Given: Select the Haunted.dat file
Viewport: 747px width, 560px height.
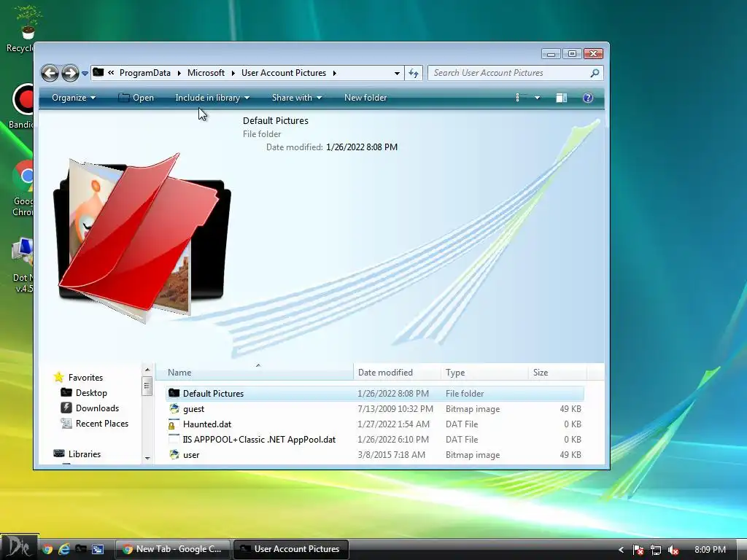Looking at the screenshot, I should 375,424.
